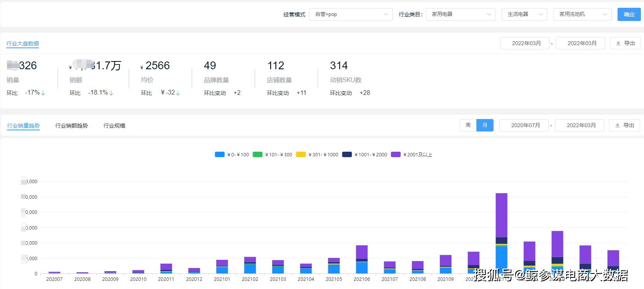The height and width of the screenshot is (289, 644).
Task: Click the 环比变动 +28 text
Action: (x=350, y=93)
